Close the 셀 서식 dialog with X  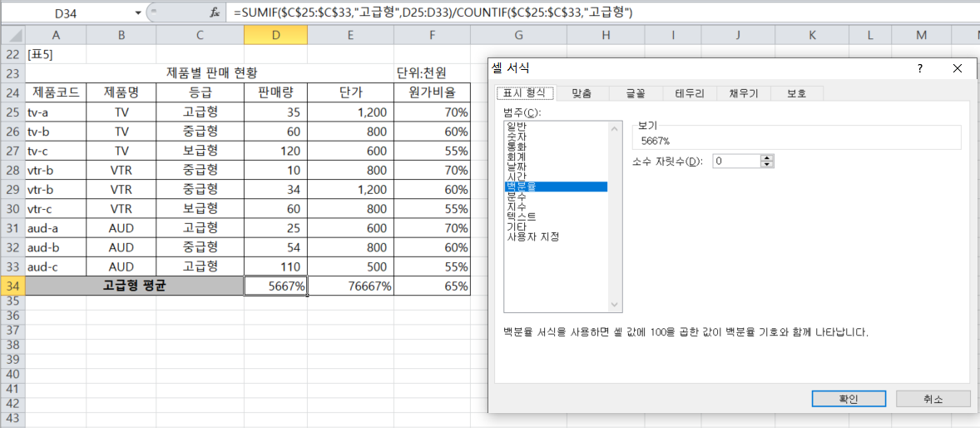958,68
